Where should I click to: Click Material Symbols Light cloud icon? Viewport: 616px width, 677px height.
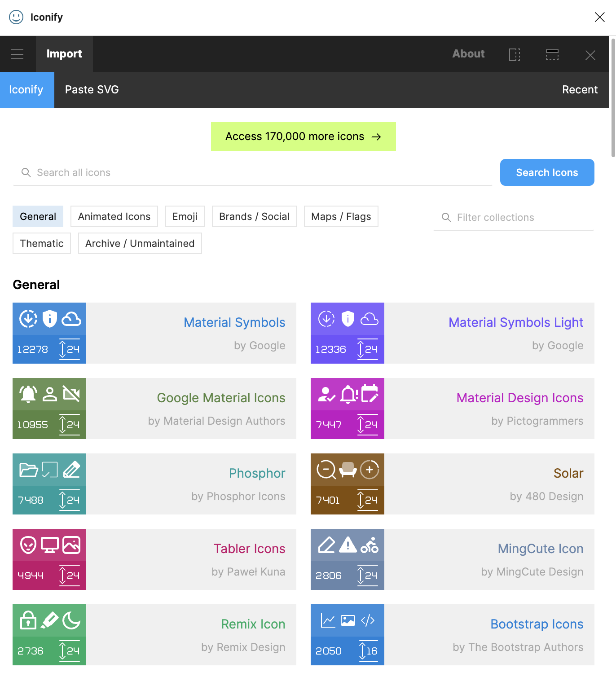point(370,319)
